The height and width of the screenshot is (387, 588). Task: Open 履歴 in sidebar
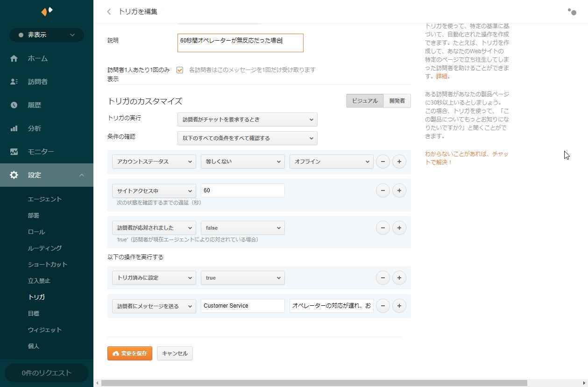[x=35, y=105]
